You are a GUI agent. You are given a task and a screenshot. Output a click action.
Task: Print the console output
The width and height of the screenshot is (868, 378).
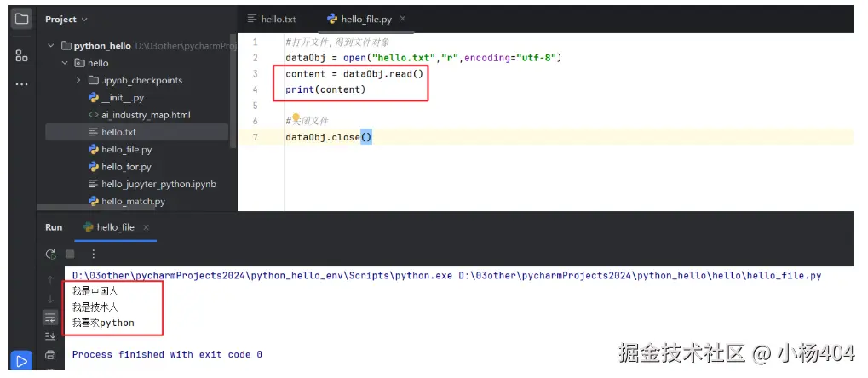point(50,355)
